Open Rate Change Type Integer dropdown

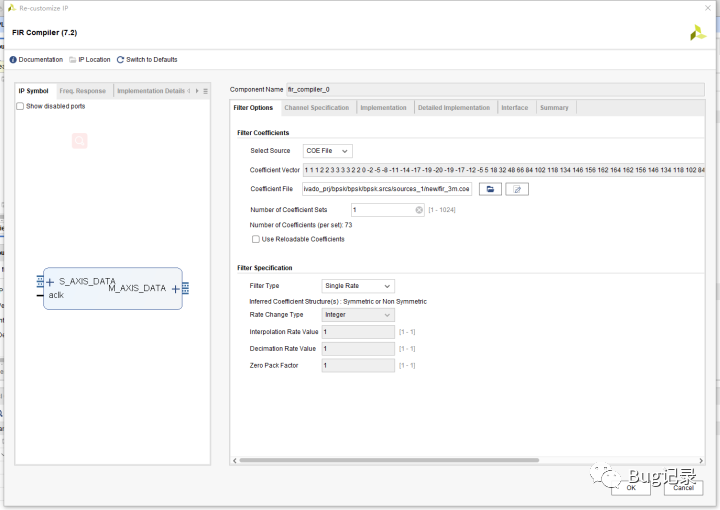point(358,315)
